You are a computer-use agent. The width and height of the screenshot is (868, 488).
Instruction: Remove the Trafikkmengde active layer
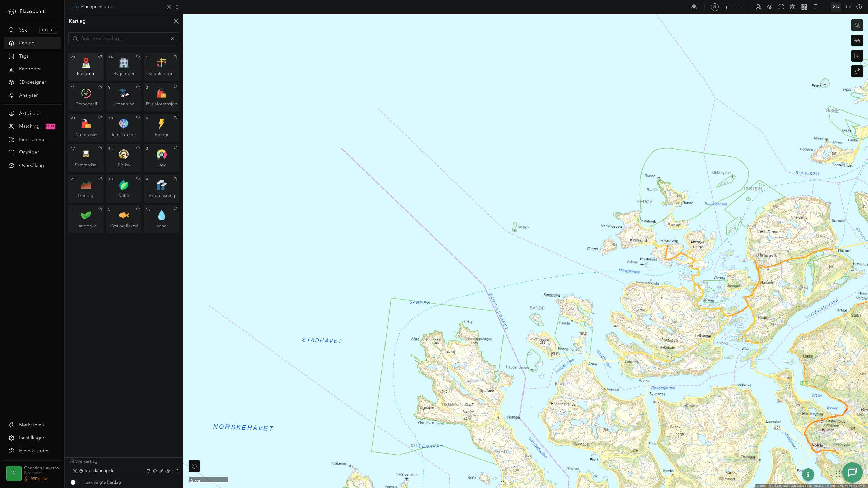pos(75,471)
